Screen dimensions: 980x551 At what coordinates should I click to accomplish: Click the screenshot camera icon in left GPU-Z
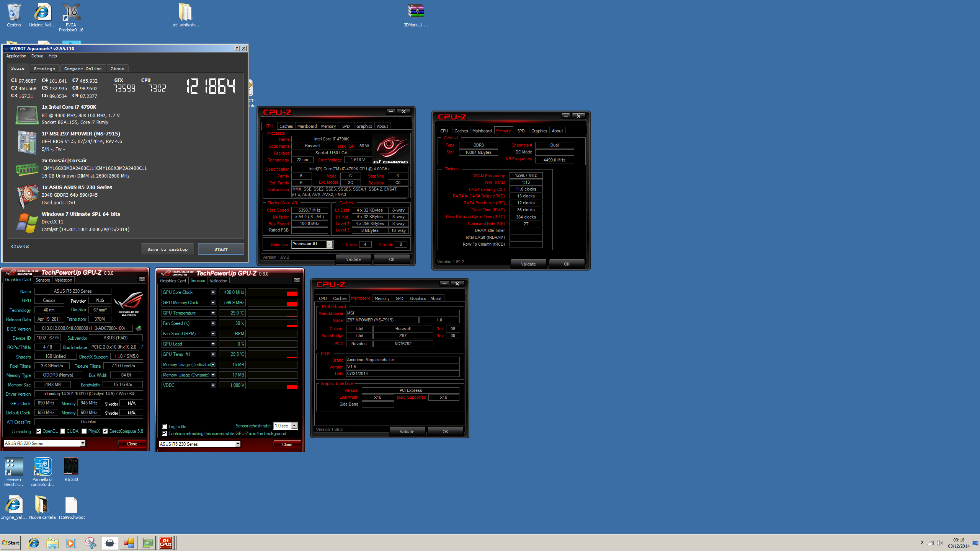click(142, 279)
